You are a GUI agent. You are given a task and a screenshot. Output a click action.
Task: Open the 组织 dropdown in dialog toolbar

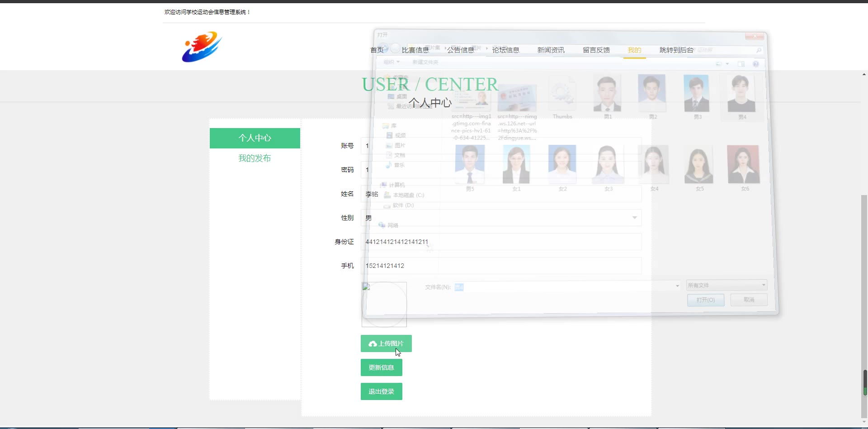(x=392, y=62)
